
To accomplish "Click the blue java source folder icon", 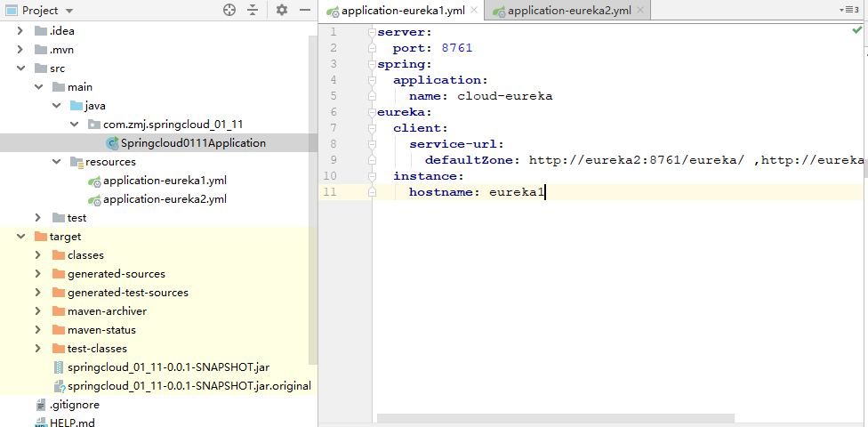I will [76, 106].
